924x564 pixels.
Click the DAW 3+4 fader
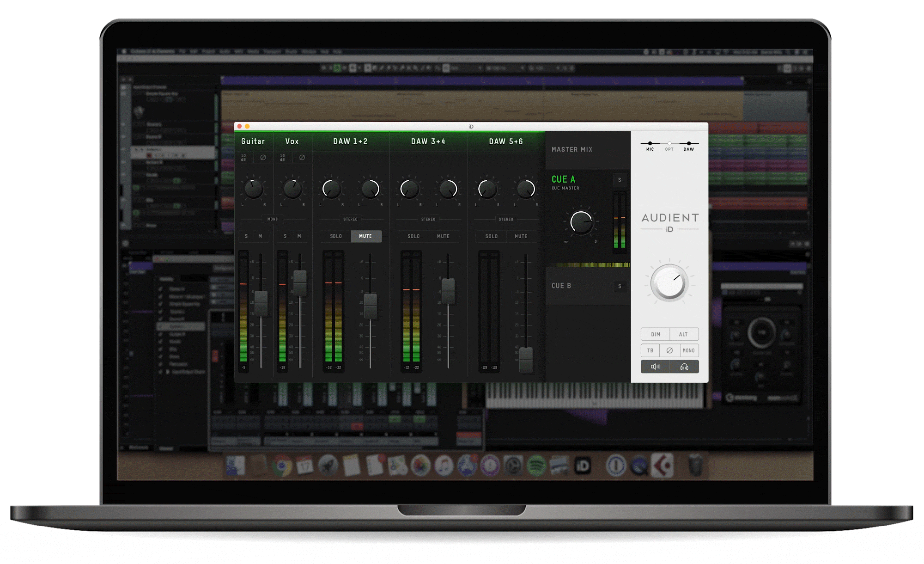pos(448,291)
